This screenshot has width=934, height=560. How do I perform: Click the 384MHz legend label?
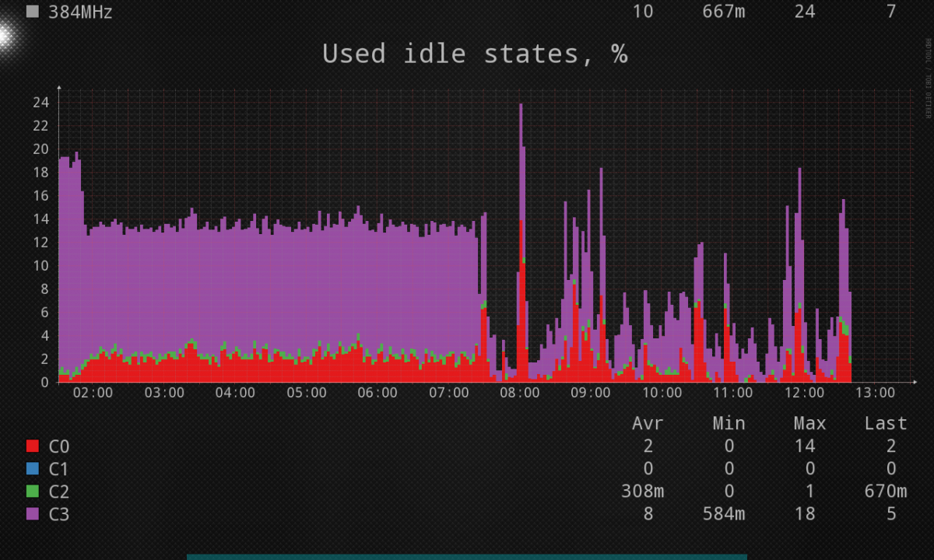tap(80, 12)
